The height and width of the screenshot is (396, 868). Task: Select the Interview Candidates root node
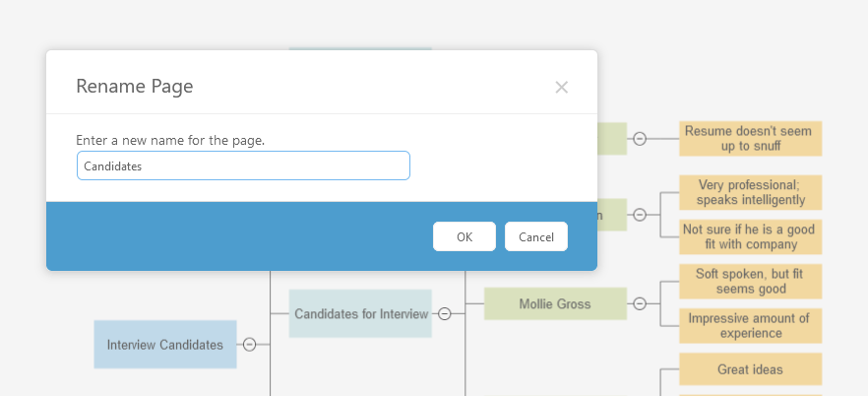coord(165,345)
